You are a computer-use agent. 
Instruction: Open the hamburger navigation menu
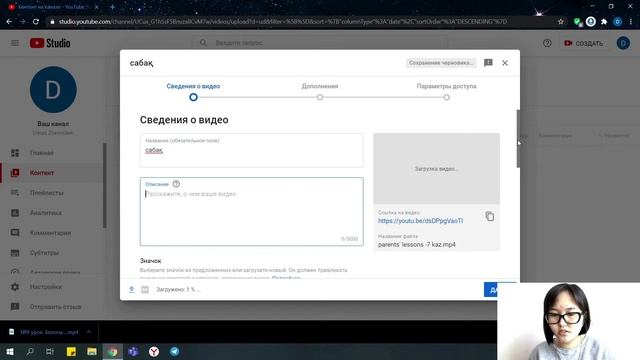[15, 43]
